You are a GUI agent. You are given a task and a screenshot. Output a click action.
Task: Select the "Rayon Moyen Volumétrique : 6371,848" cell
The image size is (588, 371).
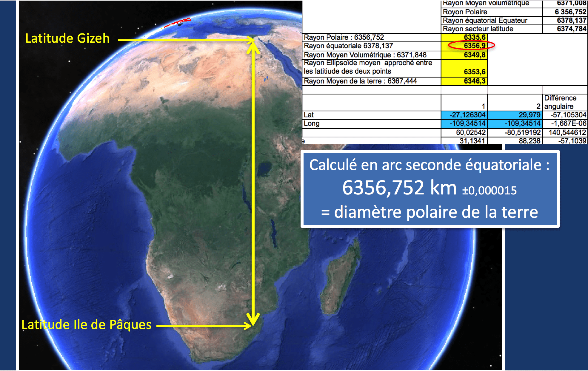point(372,55)
